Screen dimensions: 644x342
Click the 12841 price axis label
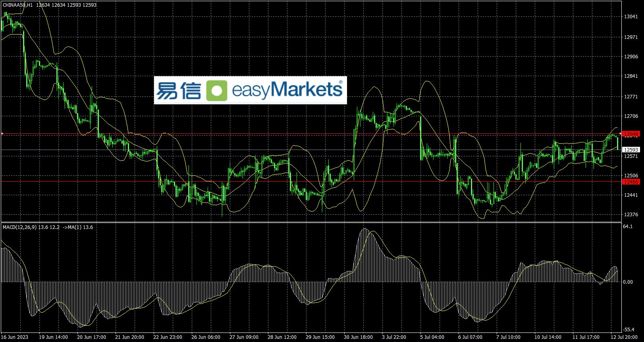(631, 76)
